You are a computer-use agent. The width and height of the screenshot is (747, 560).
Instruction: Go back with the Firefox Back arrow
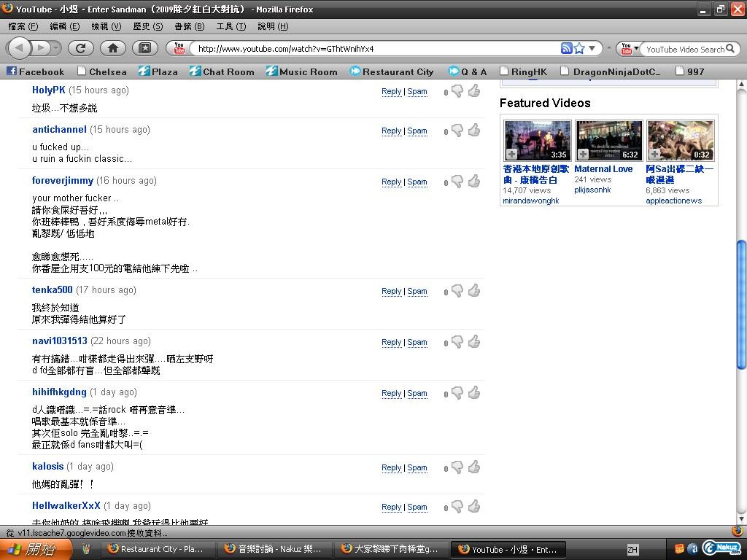point(19,48)
